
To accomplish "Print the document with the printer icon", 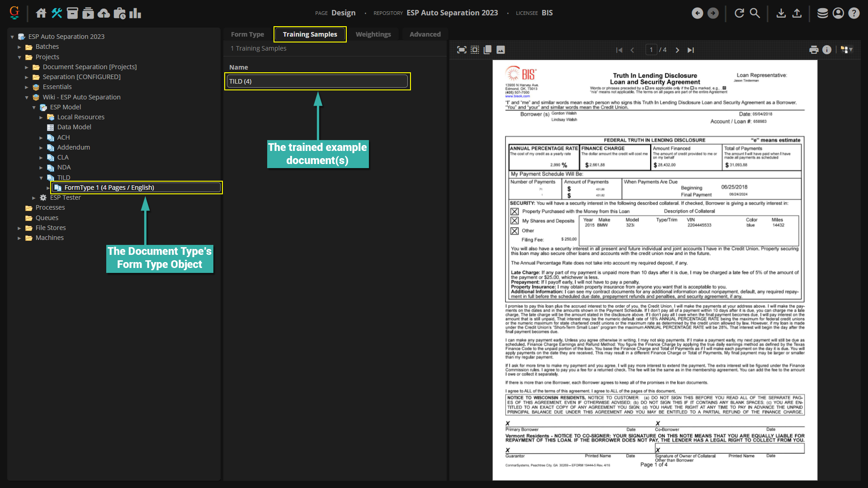I will coord(814,50).
